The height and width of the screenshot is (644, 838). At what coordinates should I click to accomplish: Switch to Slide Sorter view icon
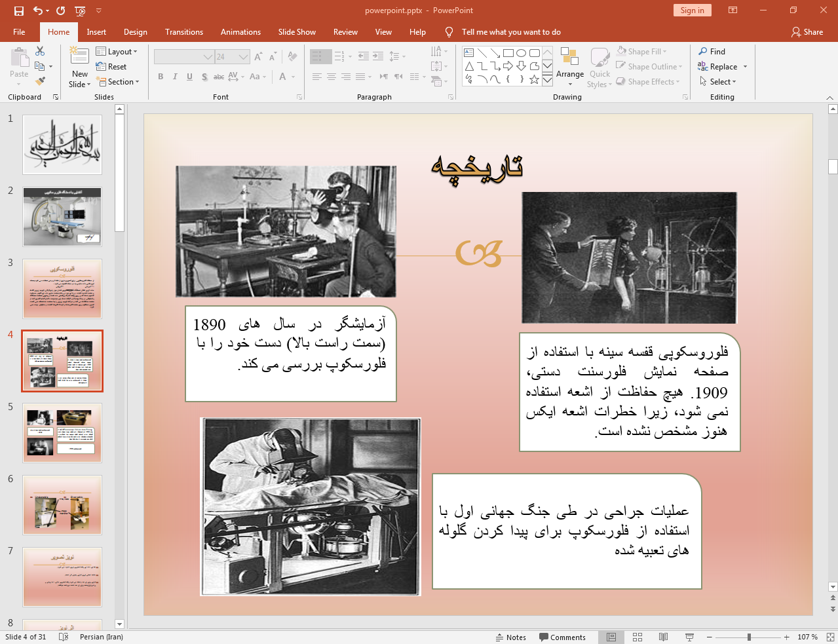pos(637,637)
